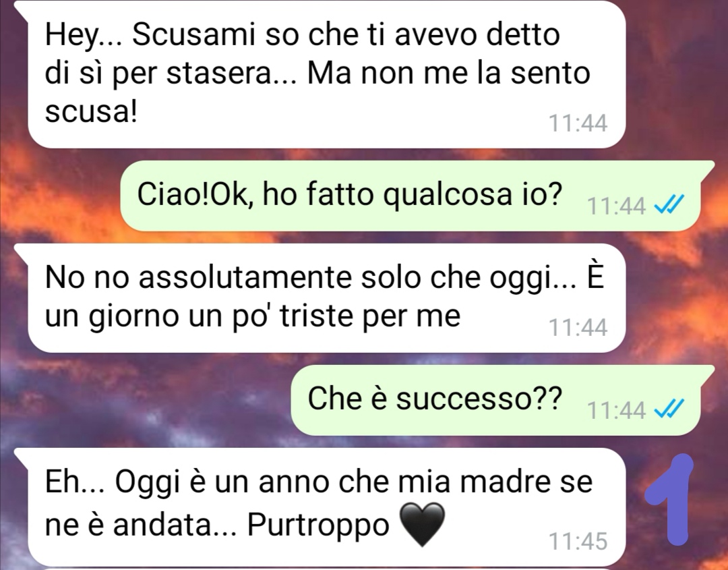The height and width of the screenshot is (570, 728).
Task: Tap the 11:44 timestamp on first message
Action: 578,123
